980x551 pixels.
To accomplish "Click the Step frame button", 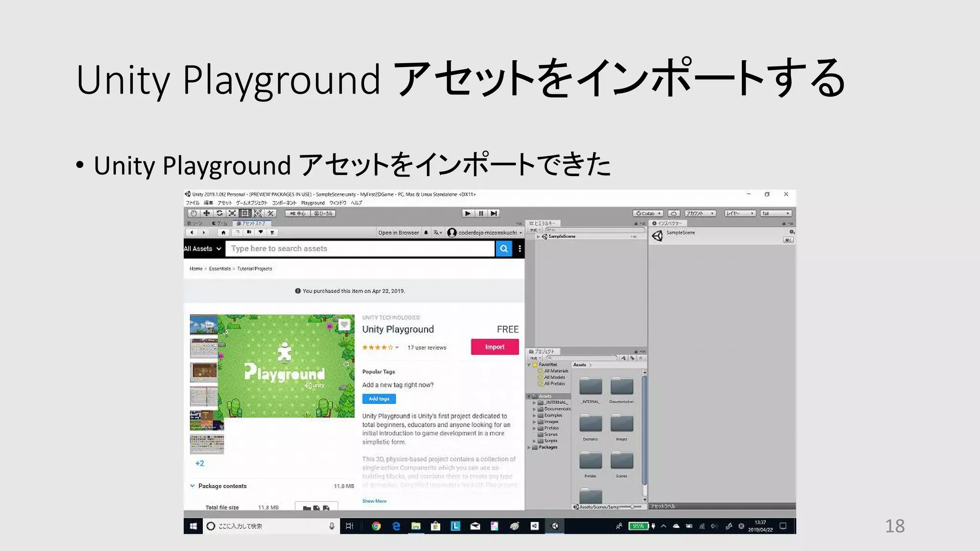I will (x=494, y=213).
